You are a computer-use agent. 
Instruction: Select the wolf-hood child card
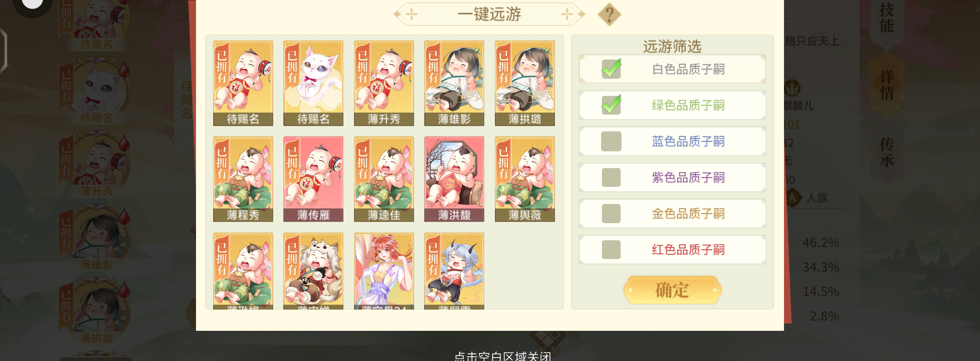[x=313, y=271]
